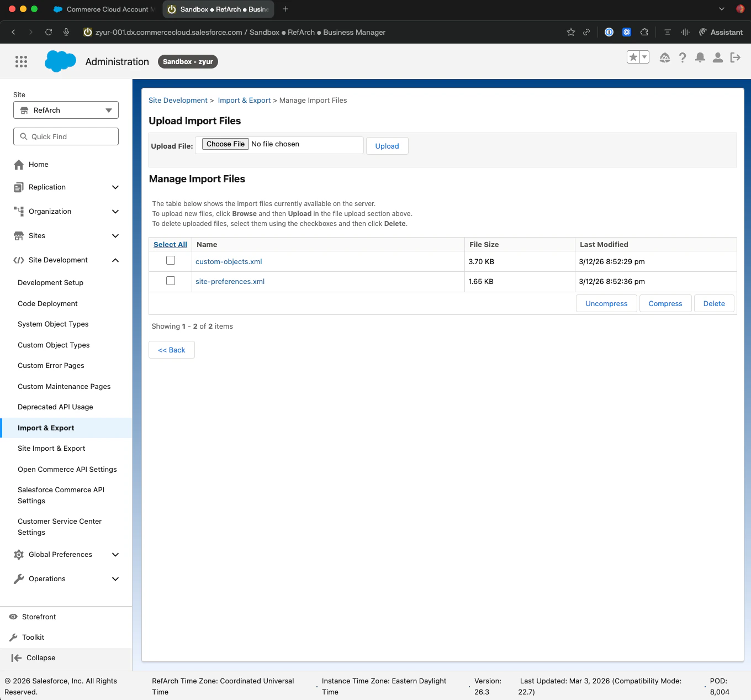This screenshot has width=751, height=700.
Task: Go back in browser history
Action: tap(13, 32)
